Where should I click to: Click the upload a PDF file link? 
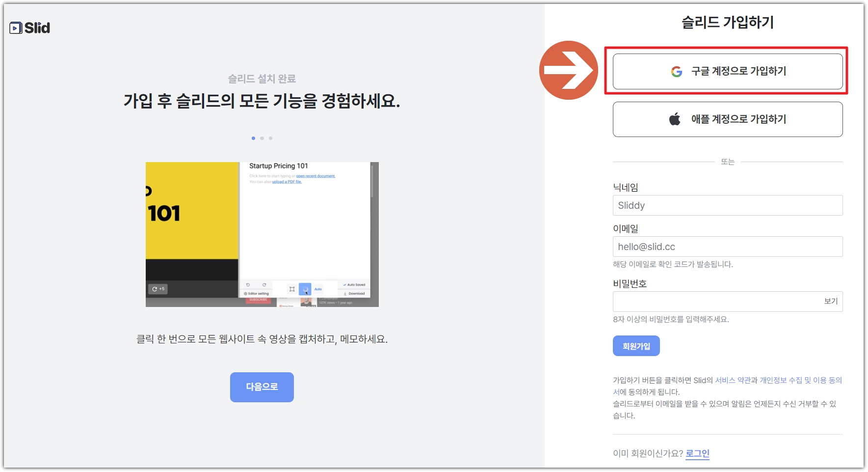click(x=287, y=182)
